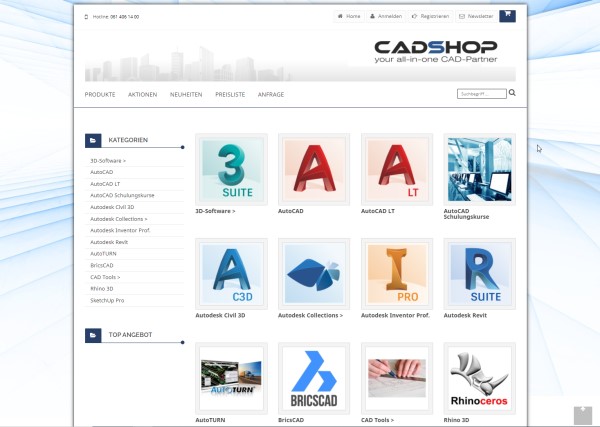Open the Neuheiten menu
Image resolution: width=600 pixels, height=427 pixels.
click(186, 95)
